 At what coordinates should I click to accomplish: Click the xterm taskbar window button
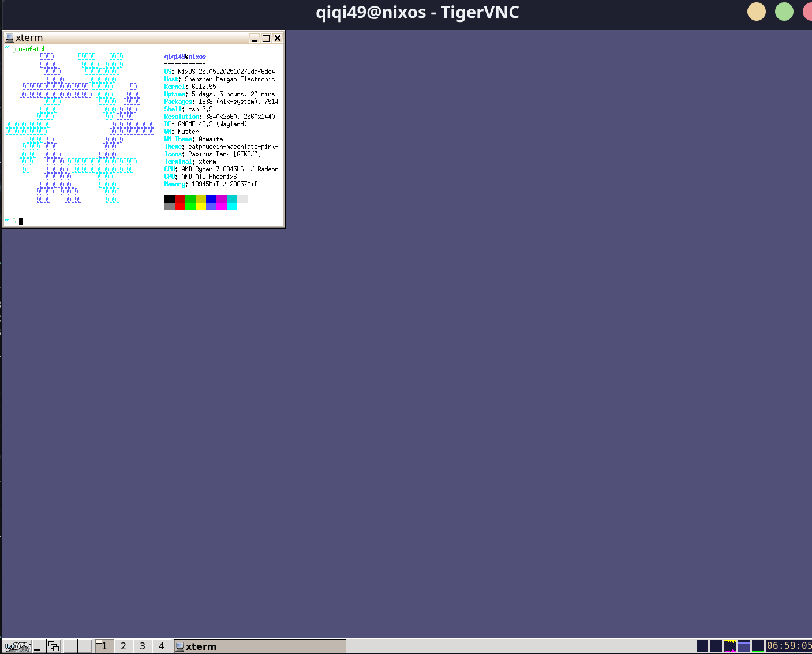(x=260, y=646)
